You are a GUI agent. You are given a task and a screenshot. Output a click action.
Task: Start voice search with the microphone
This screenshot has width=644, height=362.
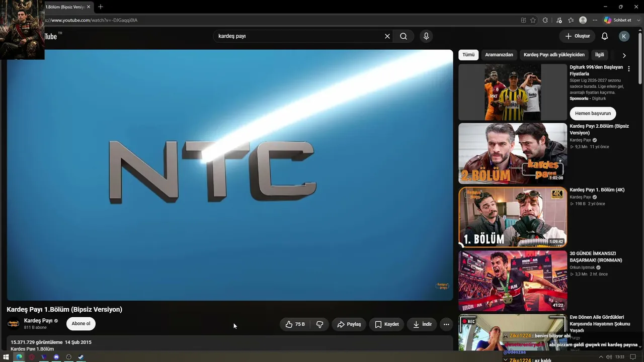tap(426, 36)
